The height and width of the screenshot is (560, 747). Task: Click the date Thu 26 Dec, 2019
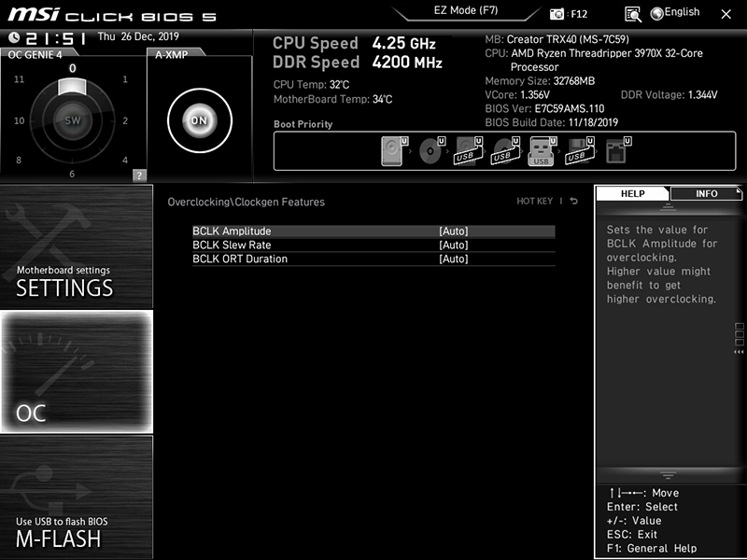click(138, 36)
